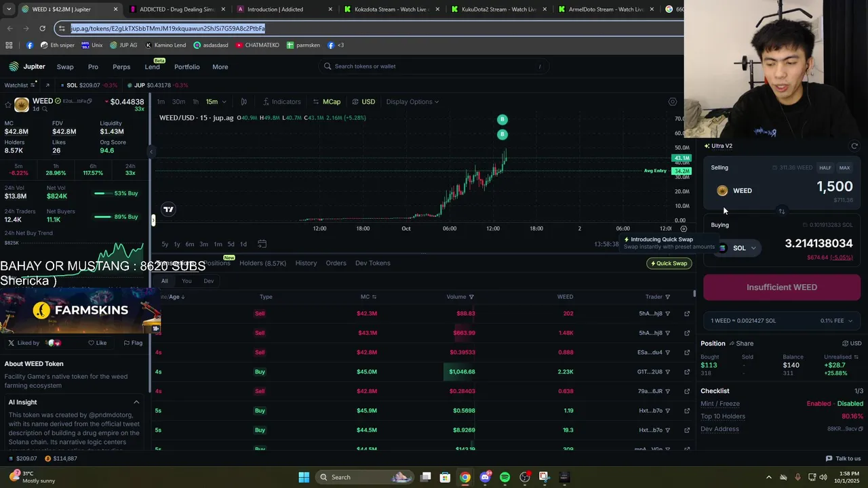Open the Portfolio page

tap(186, 67)
